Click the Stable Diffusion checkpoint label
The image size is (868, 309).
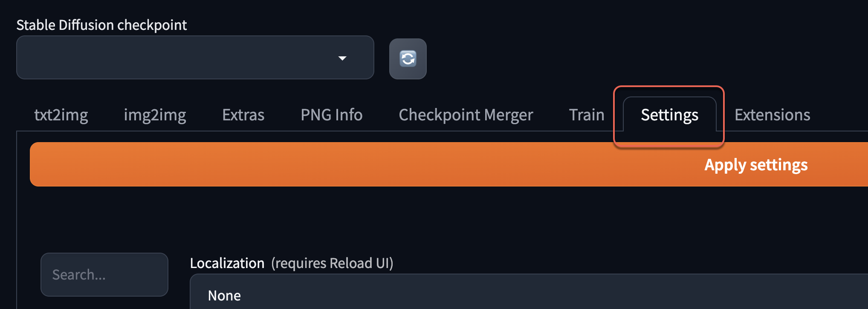101,25
